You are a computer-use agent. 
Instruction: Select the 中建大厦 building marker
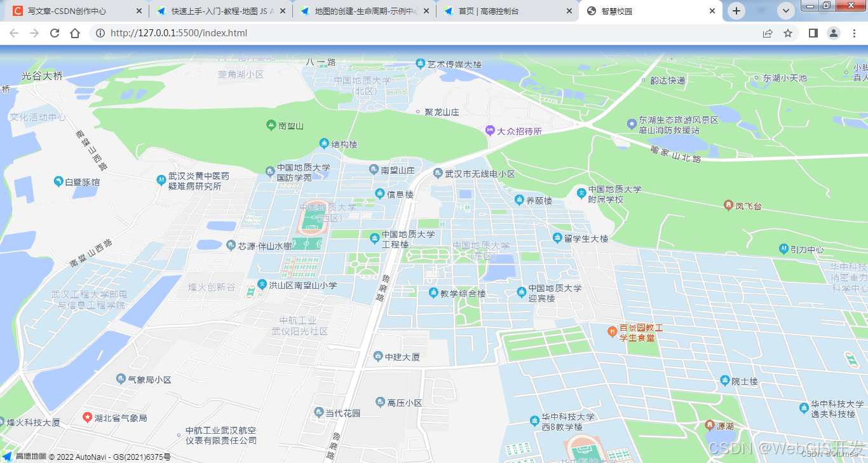(x=378, y=356)
